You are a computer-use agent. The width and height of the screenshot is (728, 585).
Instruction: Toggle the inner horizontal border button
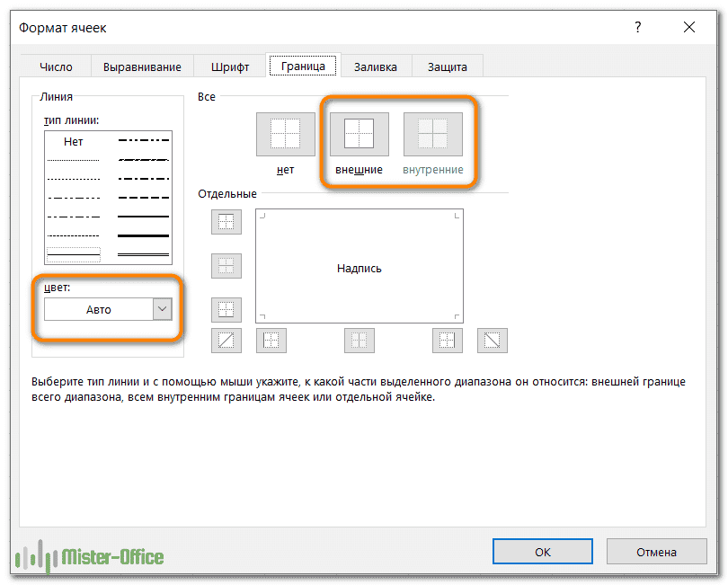pyautogui.click(x=226, y=265)
